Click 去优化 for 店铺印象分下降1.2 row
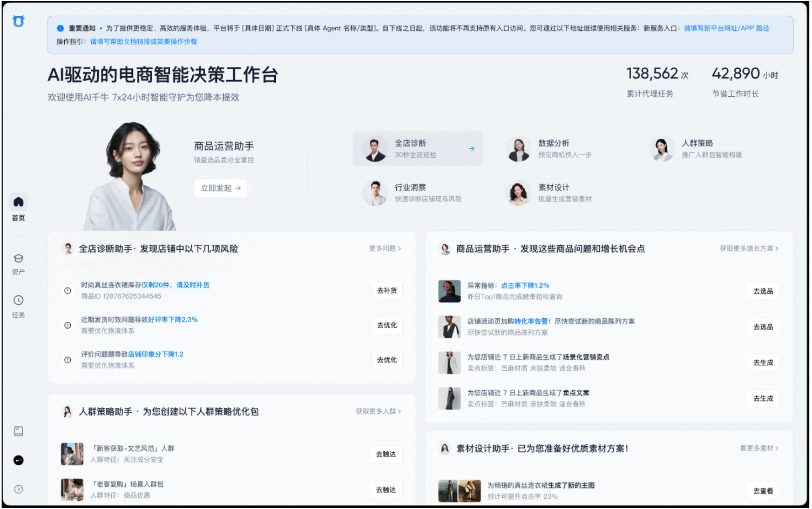 coord(387,360)
